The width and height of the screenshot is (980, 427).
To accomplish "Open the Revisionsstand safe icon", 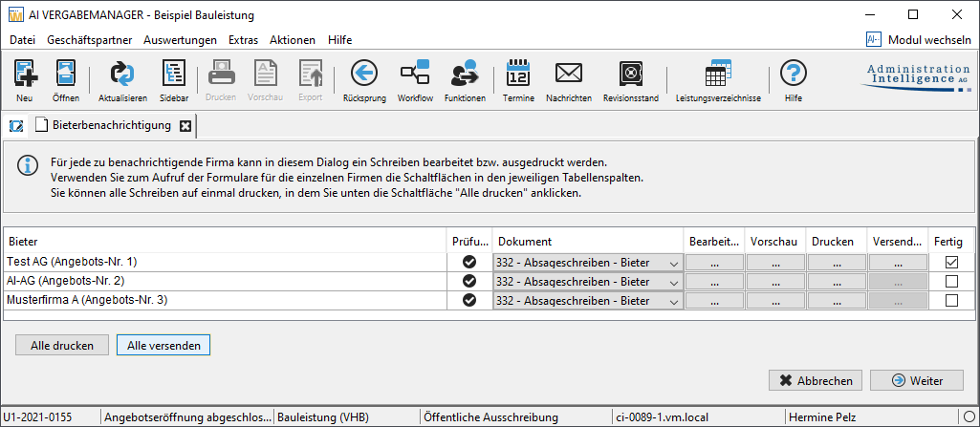I will point(631,74).
